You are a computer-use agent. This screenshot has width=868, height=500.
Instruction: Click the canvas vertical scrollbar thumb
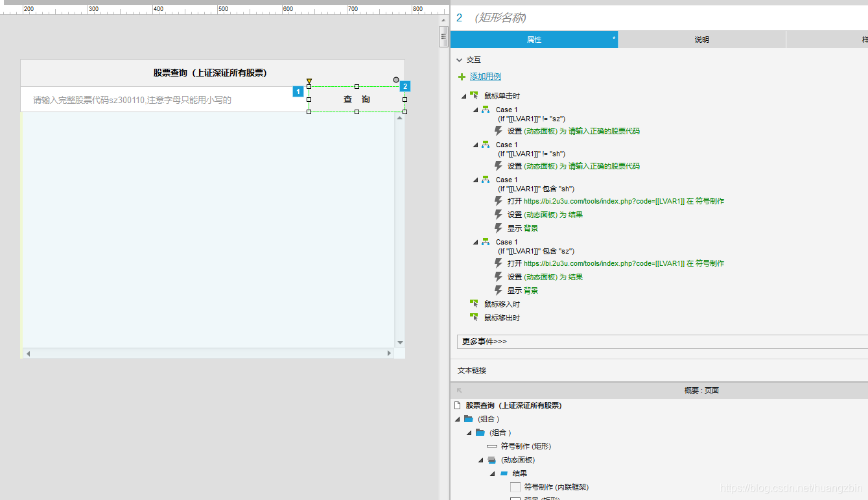click(x=443, y=36)
